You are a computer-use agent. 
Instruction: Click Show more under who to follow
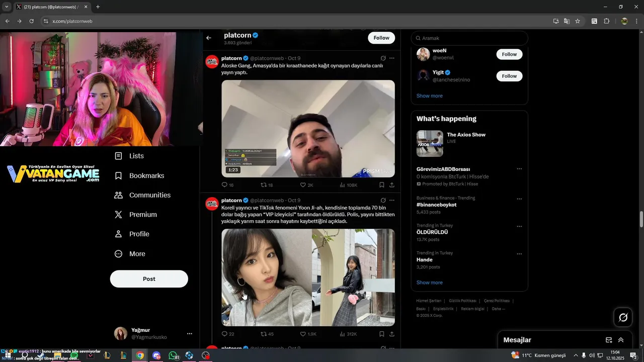(x=430, y=96)
